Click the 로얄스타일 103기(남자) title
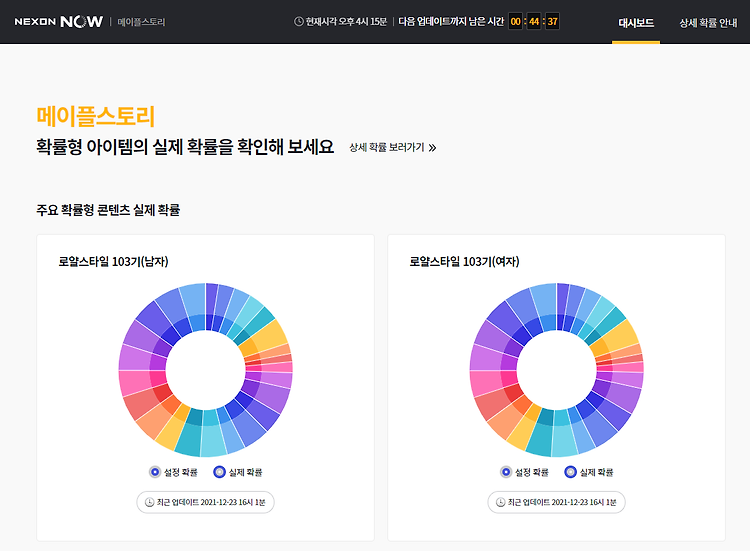Image resolution: width=750 pixels, height=551 pixels. (113, 262)
